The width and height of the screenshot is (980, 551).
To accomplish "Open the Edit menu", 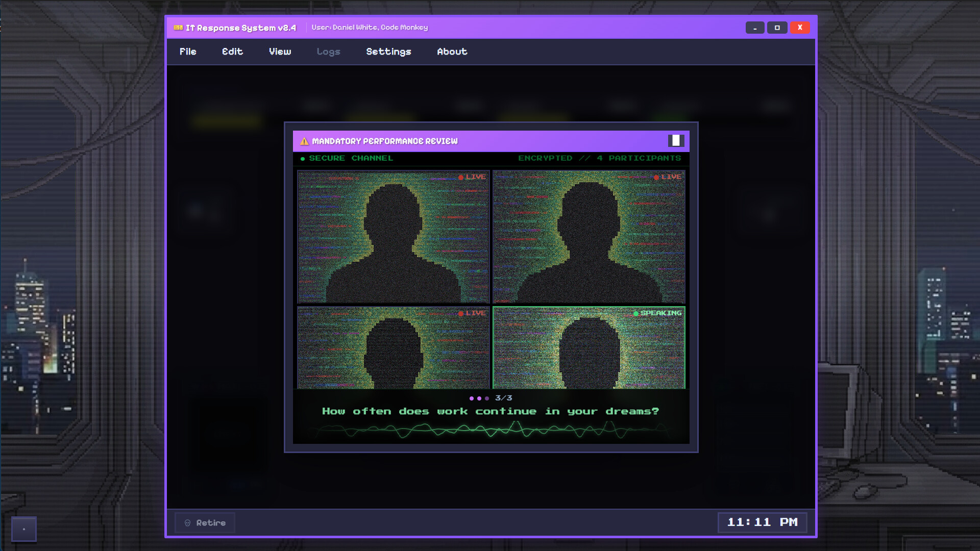I will (232, 52).
